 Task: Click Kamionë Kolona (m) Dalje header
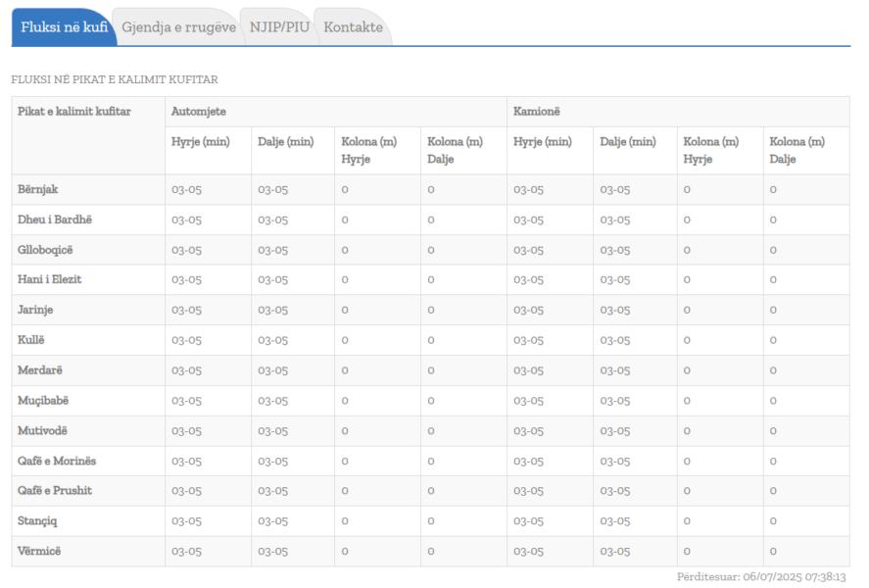[x=797, y=150]
